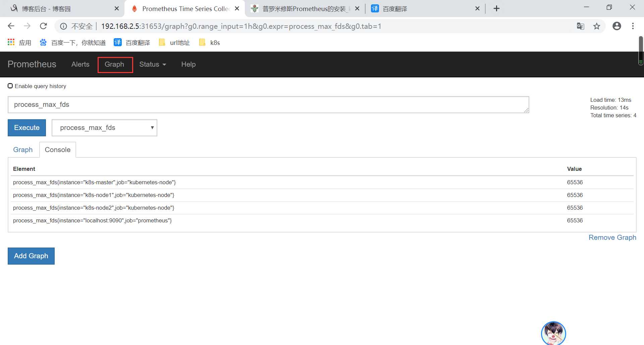
Task: Open Alerts in navbar
Action: pos(80,64)
